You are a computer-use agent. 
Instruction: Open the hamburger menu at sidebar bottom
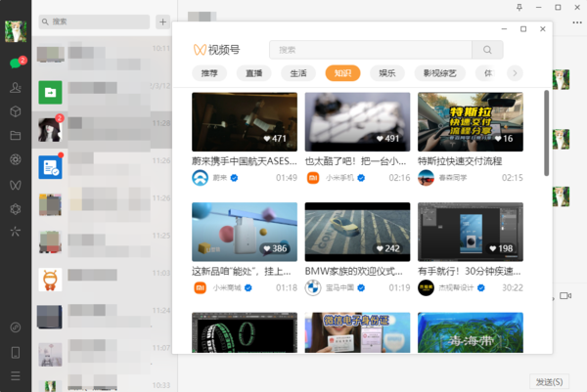coord(15,375)
